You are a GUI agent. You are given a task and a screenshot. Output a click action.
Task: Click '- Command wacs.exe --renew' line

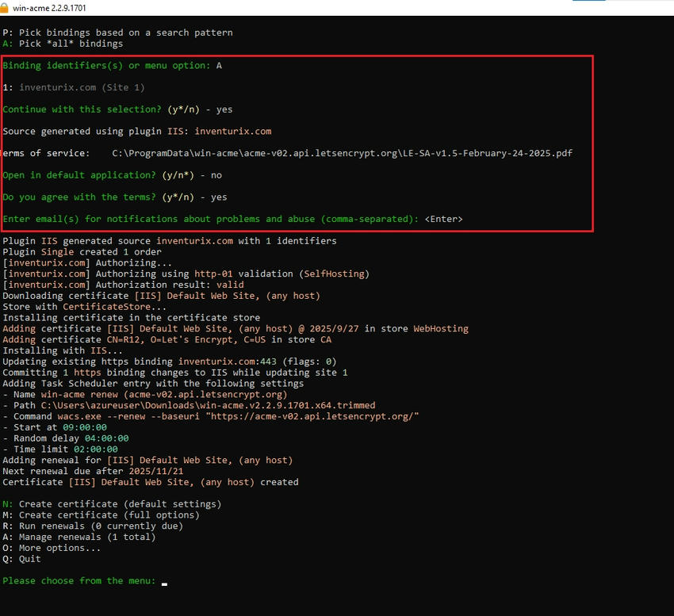(211, 416)
